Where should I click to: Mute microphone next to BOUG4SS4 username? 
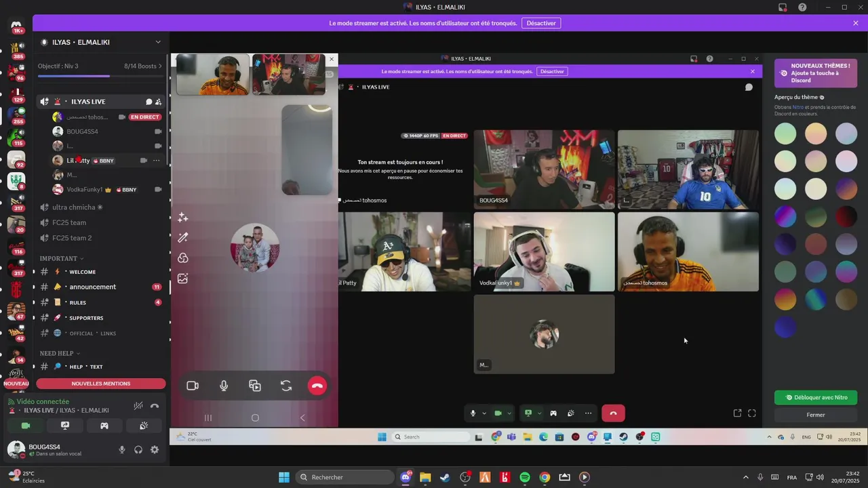[122, 449]
